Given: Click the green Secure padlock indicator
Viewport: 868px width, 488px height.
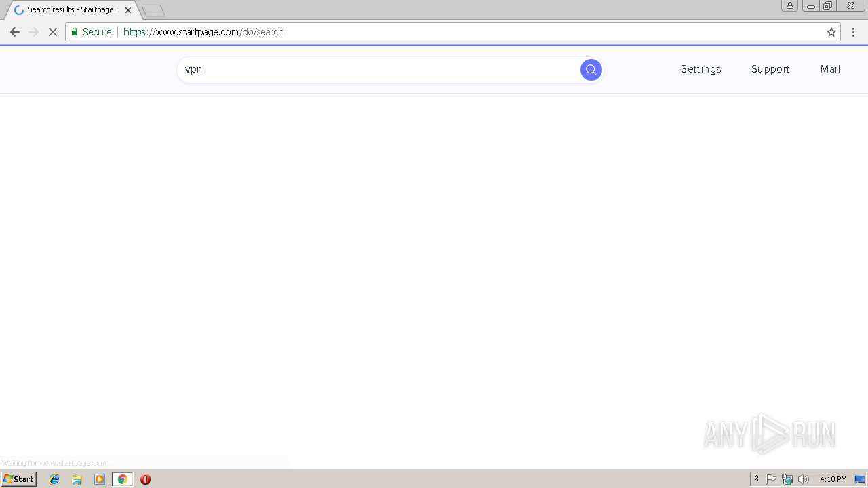Looking at the screenshot, I should (92, 32).
